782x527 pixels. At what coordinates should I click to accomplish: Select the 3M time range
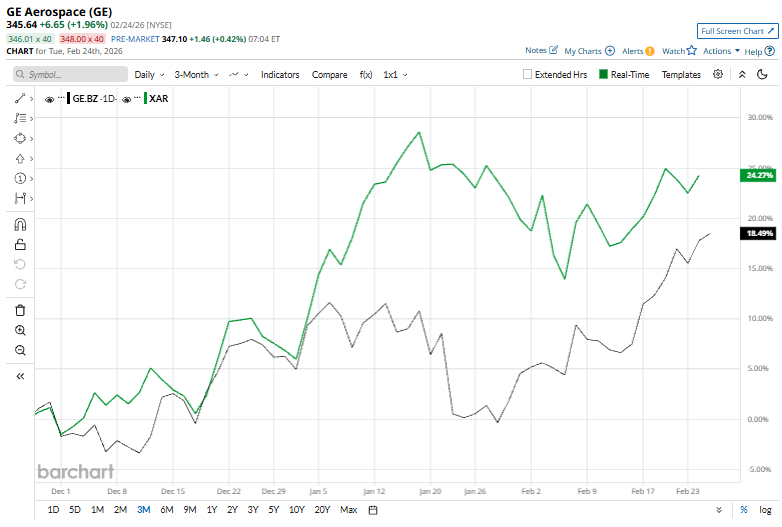coord(144,510)
